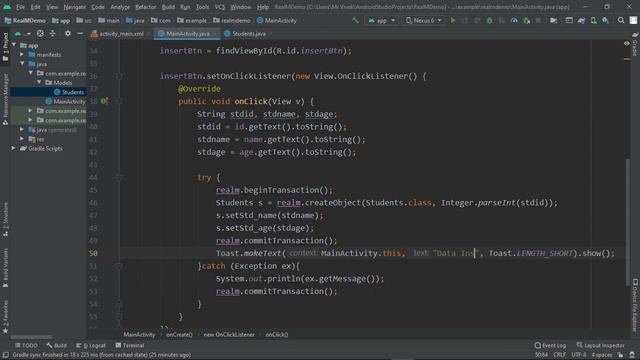Click the Collapse All icon in Project panel
640x360 pixels.
pos(53,33)
